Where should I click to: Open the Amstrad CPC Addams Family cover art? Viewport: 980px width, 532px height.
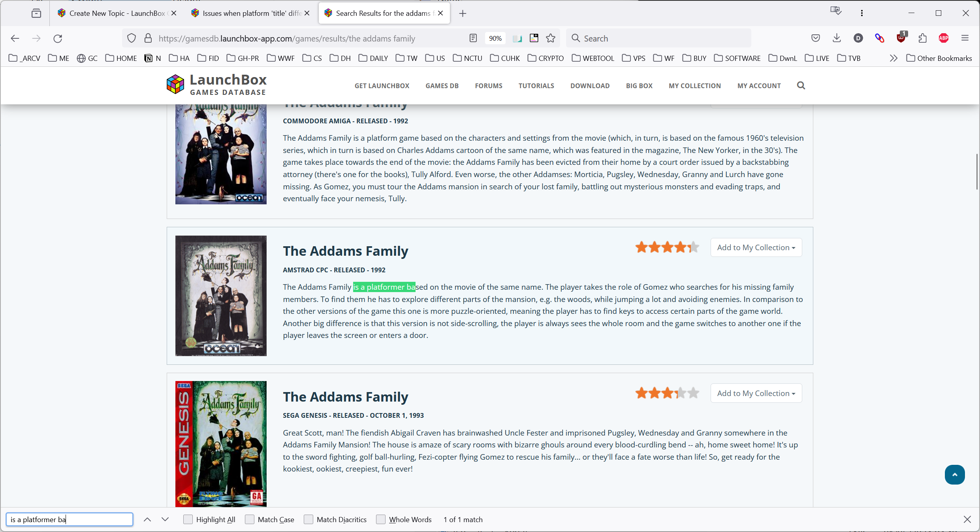click(x=221, y=296)
